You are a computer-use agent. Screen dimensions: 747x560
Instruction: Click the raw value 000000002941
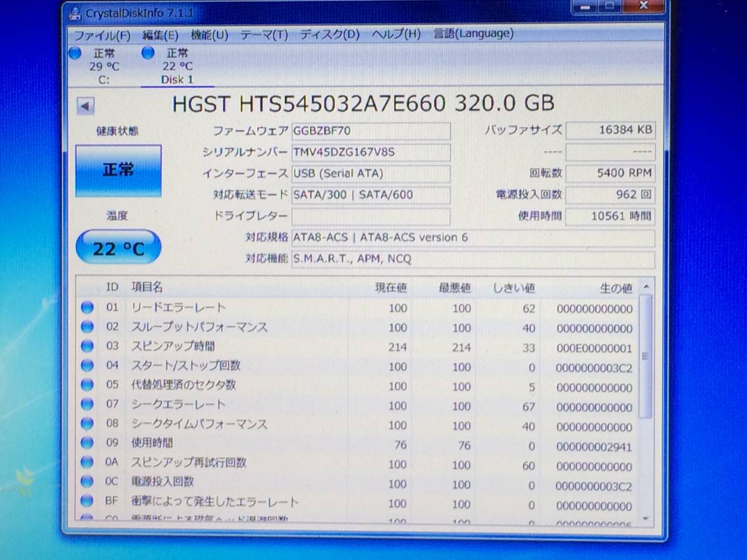[594, 447]
